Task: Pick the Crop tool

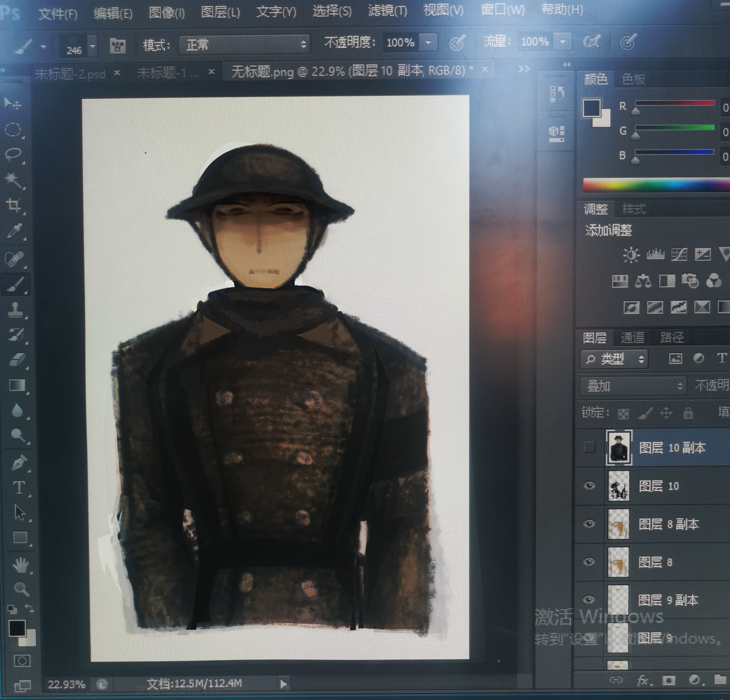Action: point(14,205)
